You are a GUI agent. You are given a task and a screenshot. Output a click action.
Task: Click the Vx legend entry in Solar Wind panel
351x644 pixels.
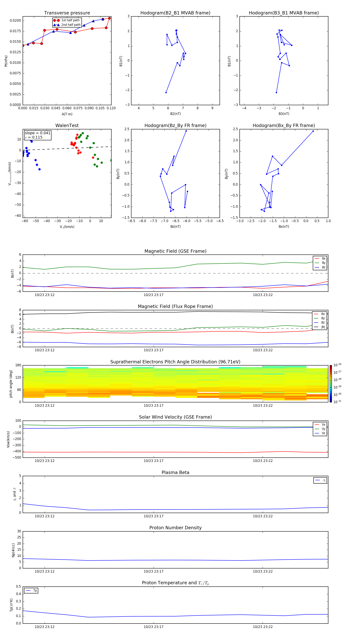(x=320, y=424)
